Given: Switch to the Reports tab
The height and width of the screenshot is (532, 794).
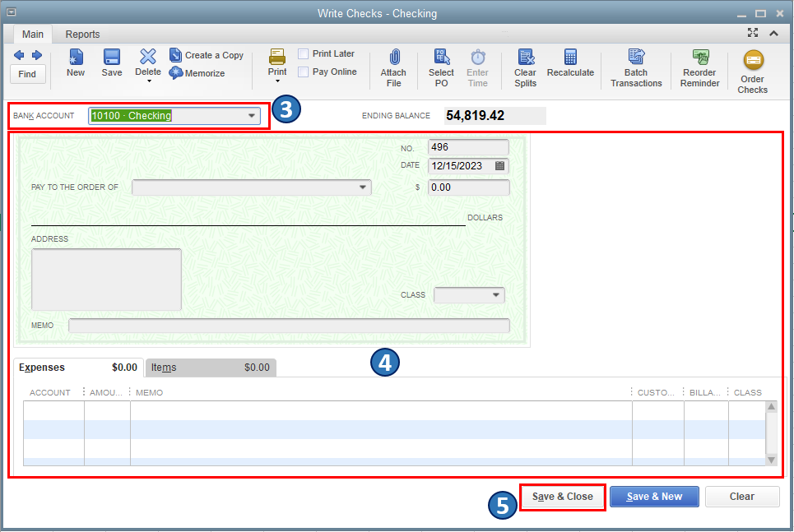Looking at the screenshot, I should click(82, 34).
